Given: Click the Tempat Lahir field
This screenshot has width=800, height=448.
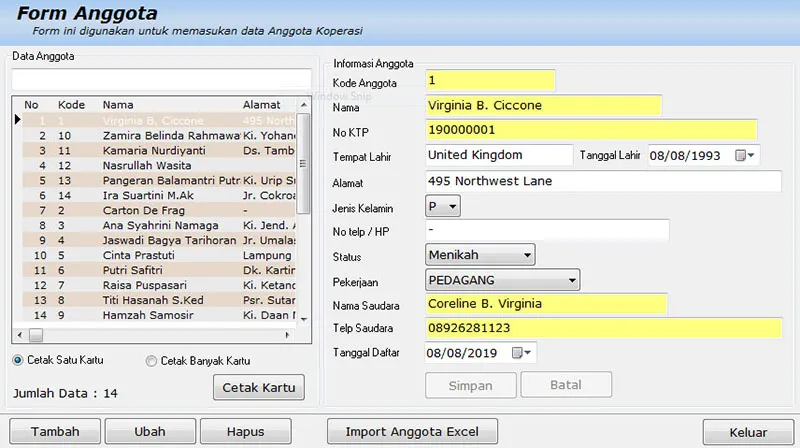Looking at the screenshot, I should [x=499, y=155].
